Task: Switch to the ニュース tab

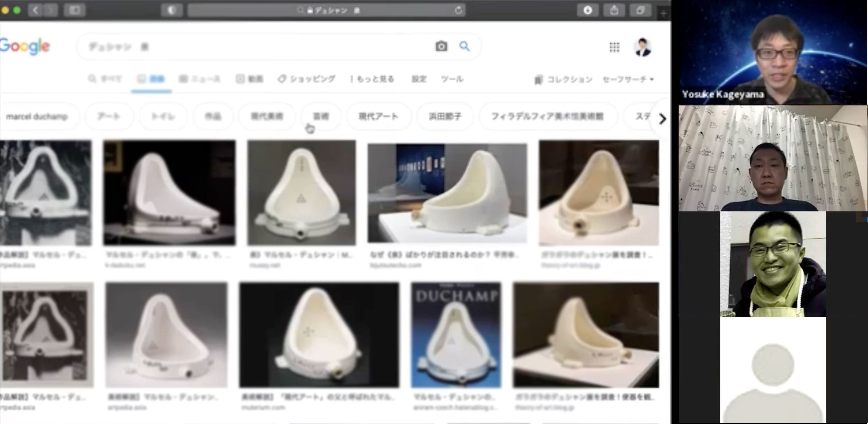Action: (200, 79)
